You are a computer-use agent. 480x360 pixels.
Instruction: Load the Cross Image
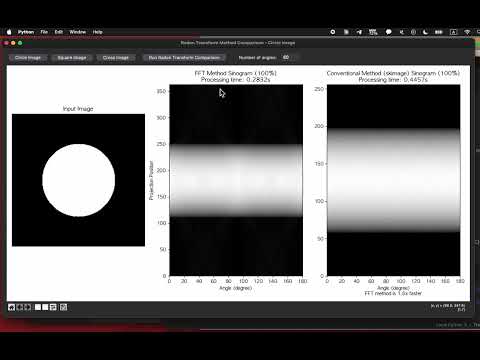[x=116, y=58]
